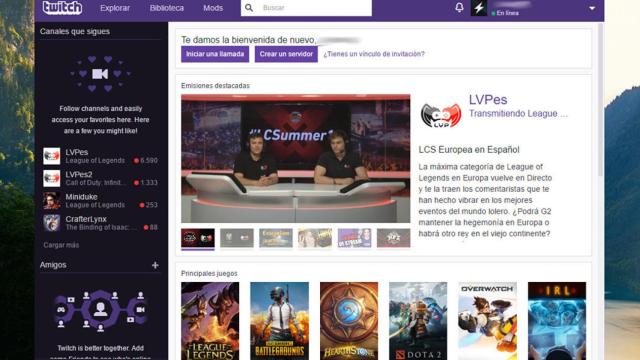Open the notifications bell
Viewport: 640px width, 360px height.
(x=459, y=8)
